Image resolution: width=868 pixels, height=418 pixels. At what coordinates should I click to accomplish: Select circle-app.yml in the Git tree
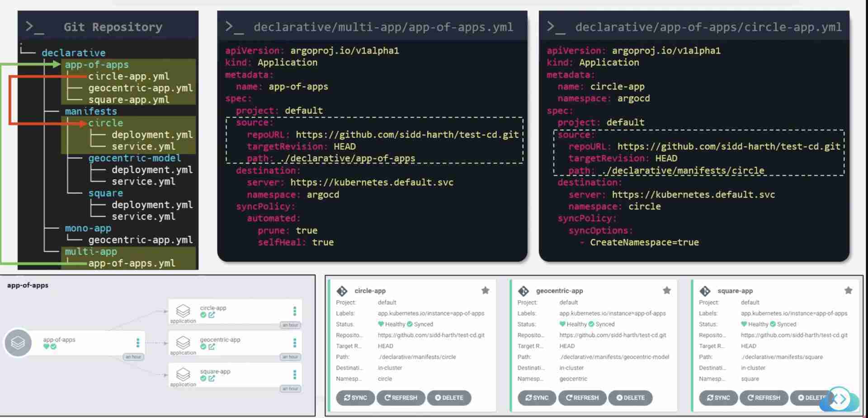(129, 76)
